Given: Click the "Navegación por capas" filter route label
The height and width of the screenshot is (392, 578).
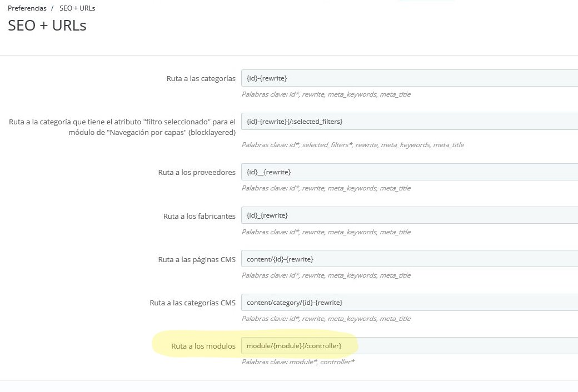Looking at the screenshot, I should pyautogui.click(x=122, y=127).
